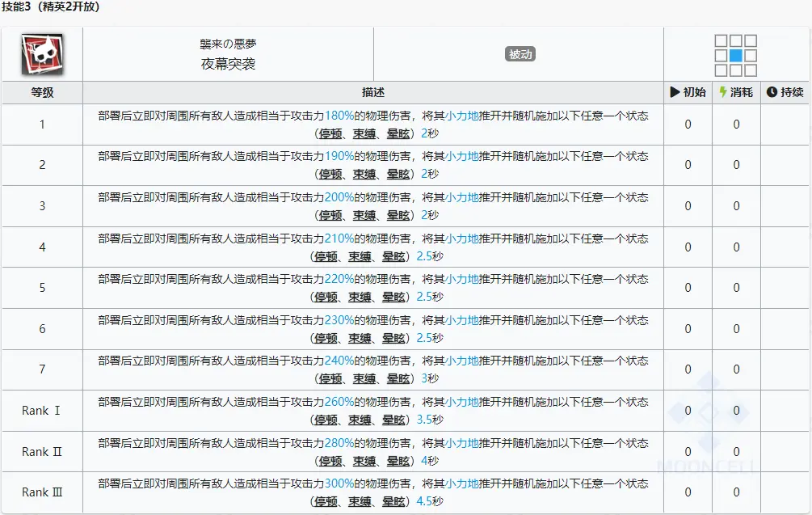
Task: Click the SP cost value in level 5 row
Action: pyautogui.click(x=736, y=288)
